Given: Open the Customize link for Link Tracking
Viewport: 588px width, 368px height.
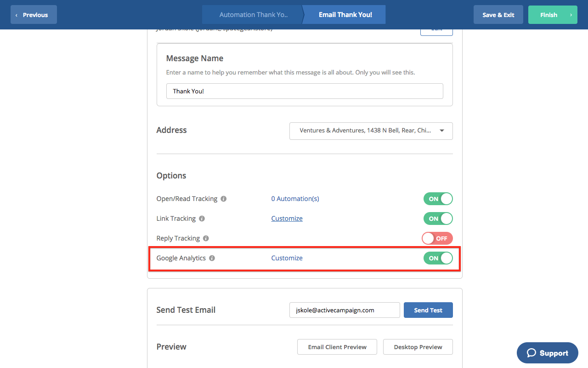Looking at the screenshot, I should click(287, 218).
